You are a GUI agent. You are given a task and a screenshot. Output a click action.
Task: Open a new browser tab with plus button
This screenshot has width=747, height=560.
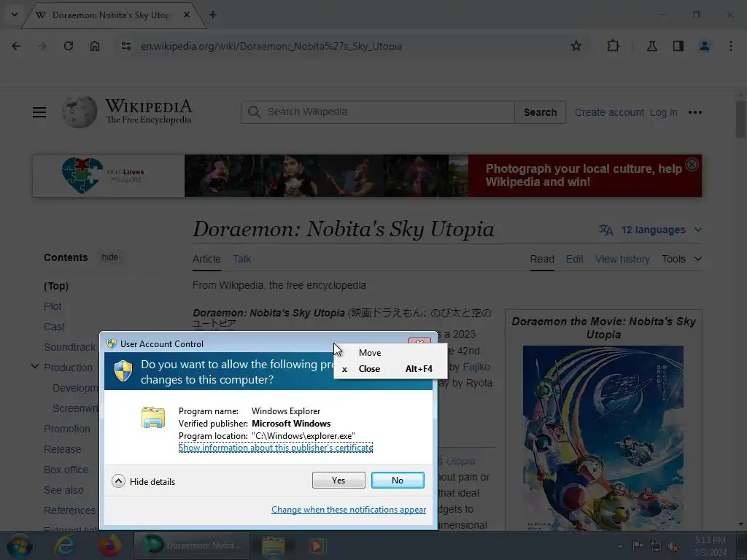point(213,15)
